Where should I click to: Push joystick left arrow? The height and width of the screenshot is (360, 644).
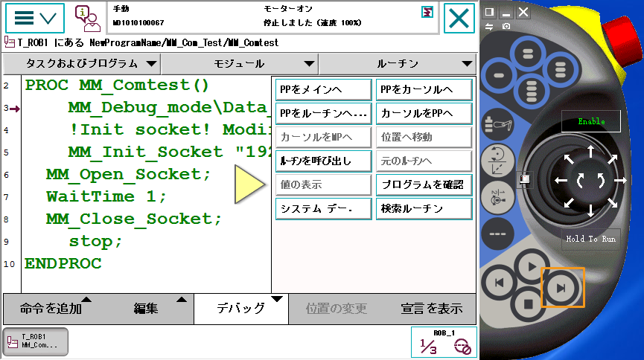tap(561, 181)
